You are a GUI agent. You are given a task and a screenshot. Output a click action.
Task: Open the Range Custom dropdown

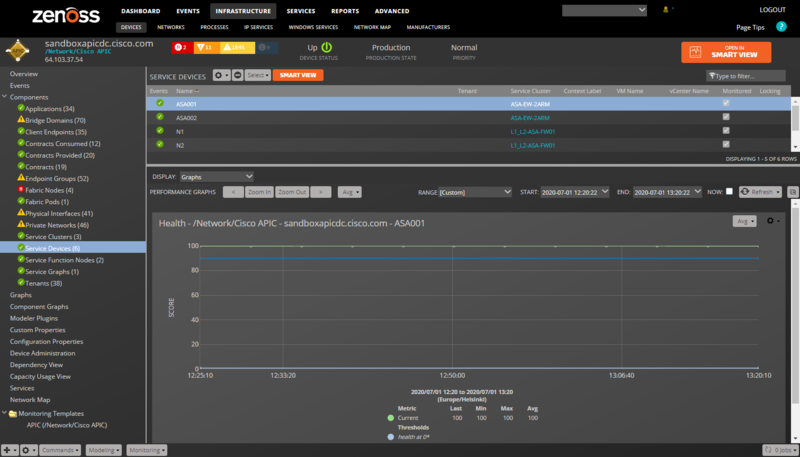475,192
